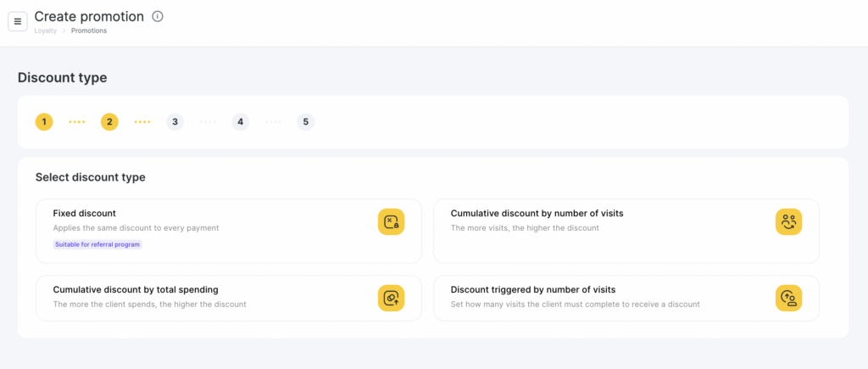
Task: Click the info icon beside Create promotion
Action: tap(157, 16)
